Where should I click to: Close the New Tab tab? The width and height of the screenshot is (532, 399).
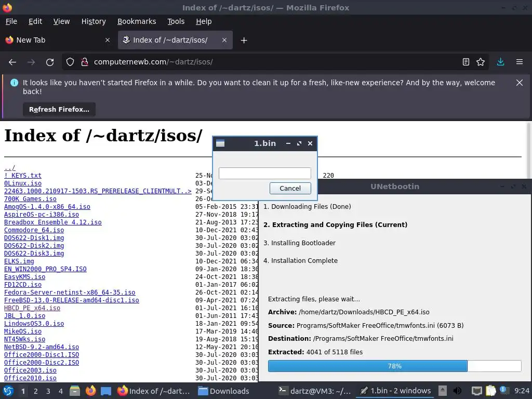(x=108, y=40)
